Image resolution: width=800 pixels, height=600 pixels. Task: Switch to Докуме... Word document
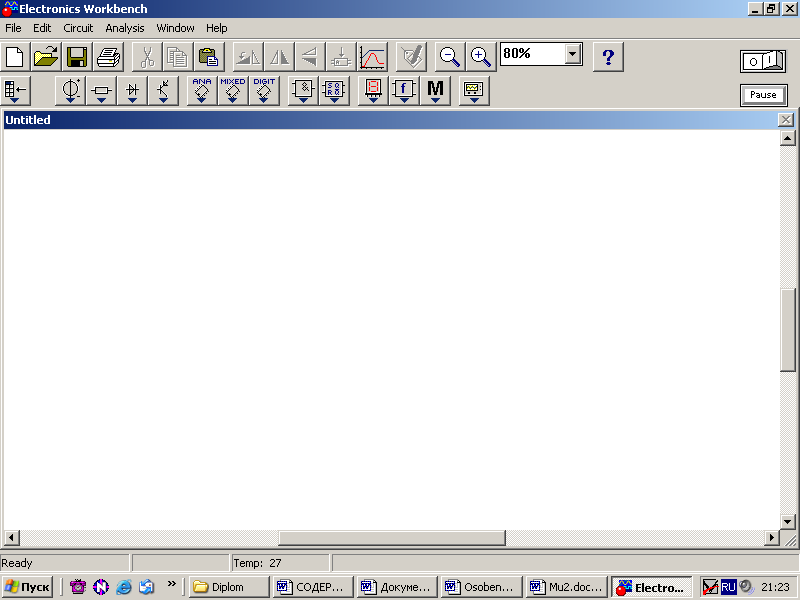click(397, 587)
